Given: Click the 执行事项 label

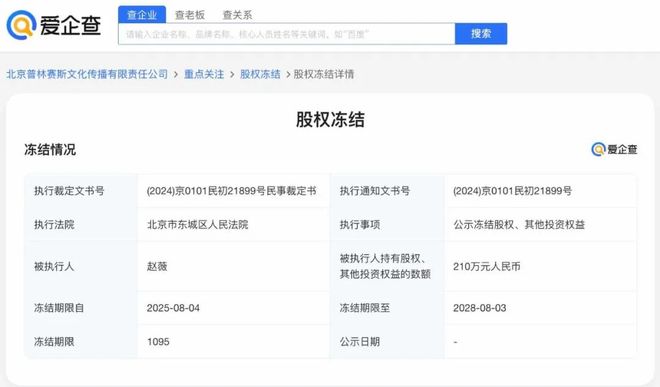Looking at the screenshot, I should (360, 224).
